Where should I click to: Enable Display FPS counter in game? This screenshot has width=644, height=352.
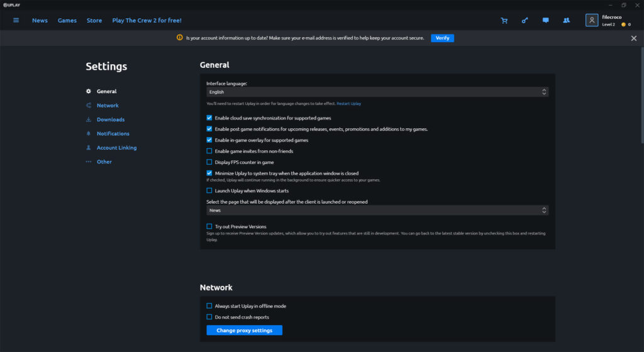(209, 162)
